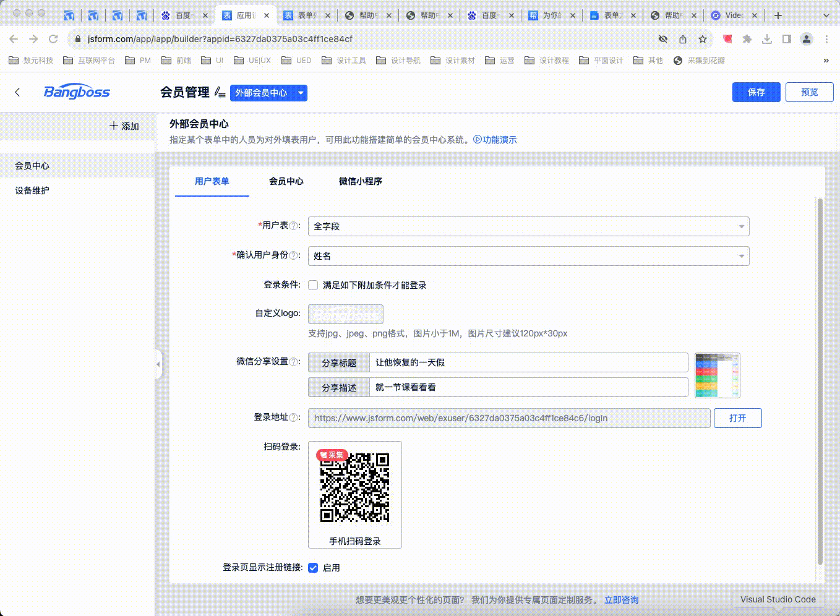Click the WeChat share image thumbnail
Image resolution: width=840 pixels, height=616 pixels.
(x=718, y=375)
